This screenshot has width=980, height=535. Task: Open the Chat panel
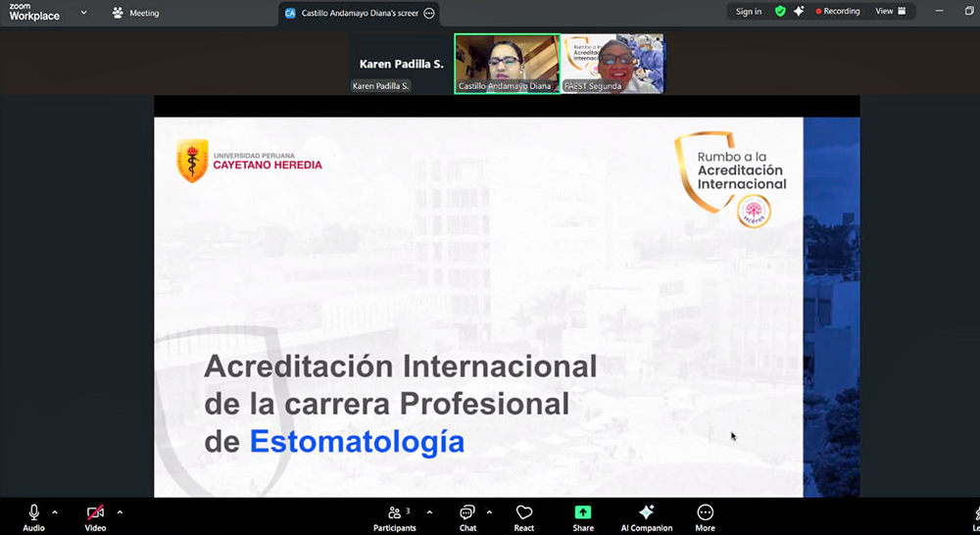[x=467, y=518]
